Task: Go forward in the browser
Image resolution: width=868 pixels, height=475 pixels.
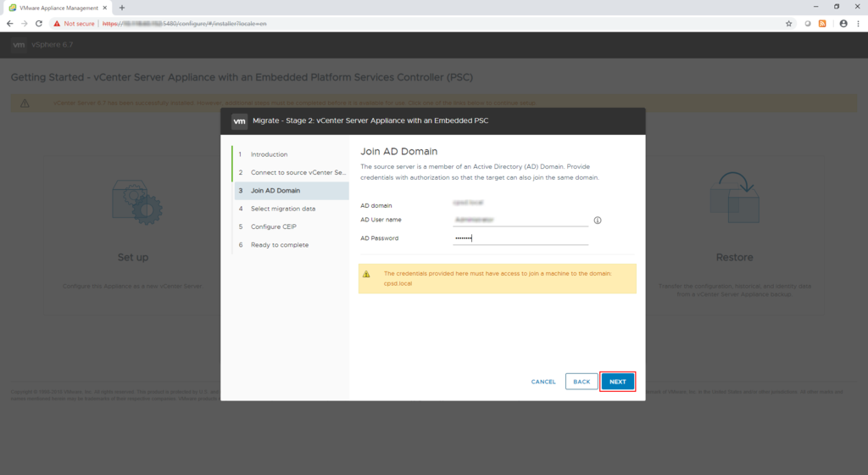Action: (25, 23)
